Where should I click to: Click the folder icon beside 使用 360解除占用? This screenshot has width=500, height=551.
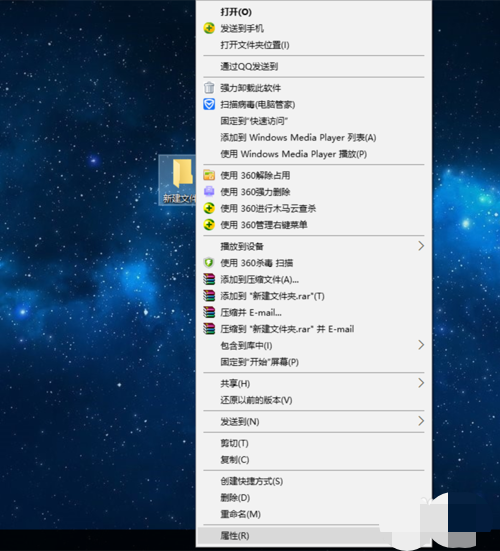point(209,175)
